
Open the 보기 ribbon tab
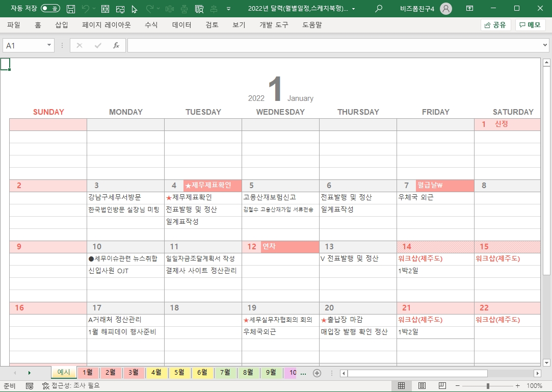point(239,24)
